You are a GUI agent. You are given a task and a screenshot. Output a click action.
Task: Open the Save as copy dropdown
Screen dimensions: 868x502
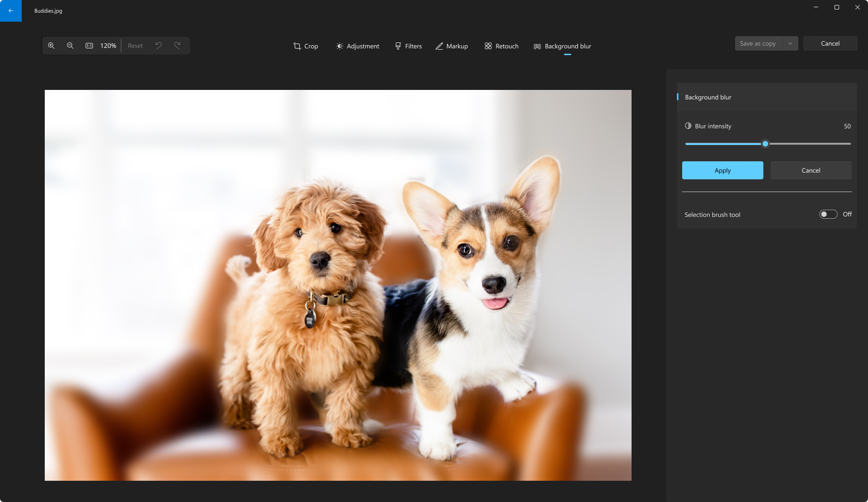(790, 43)
